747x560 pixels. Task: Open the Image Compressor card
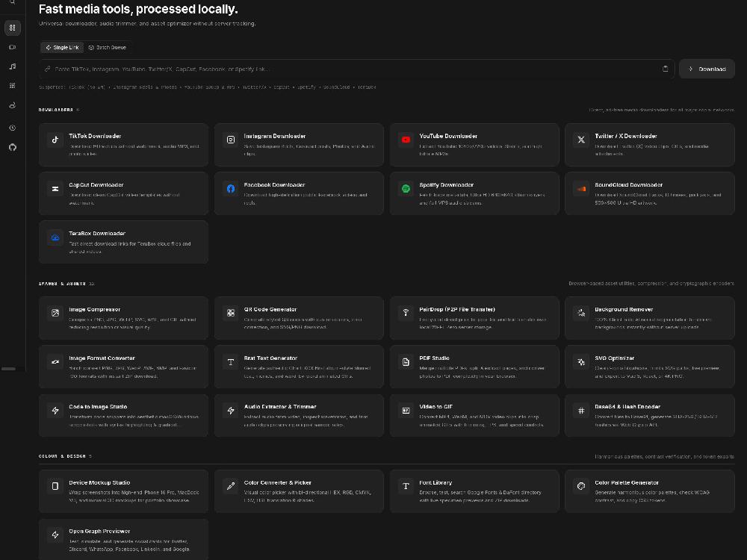point(123,318)
